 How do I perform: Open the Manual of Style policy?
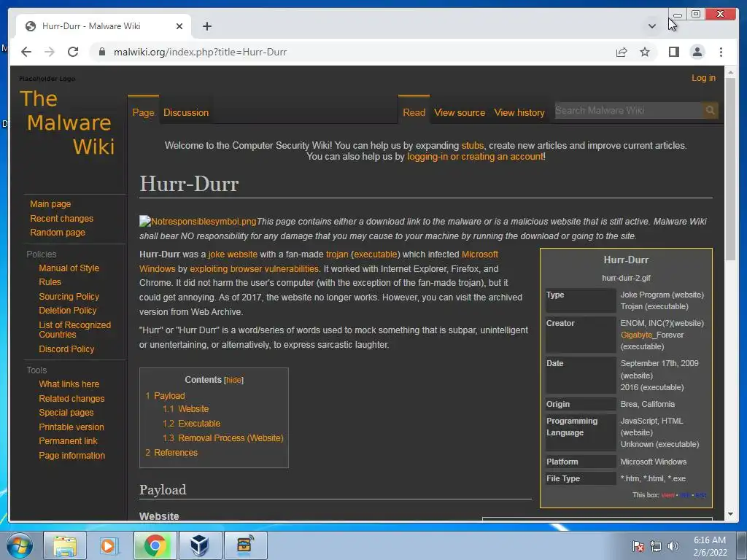coord(69,268)
